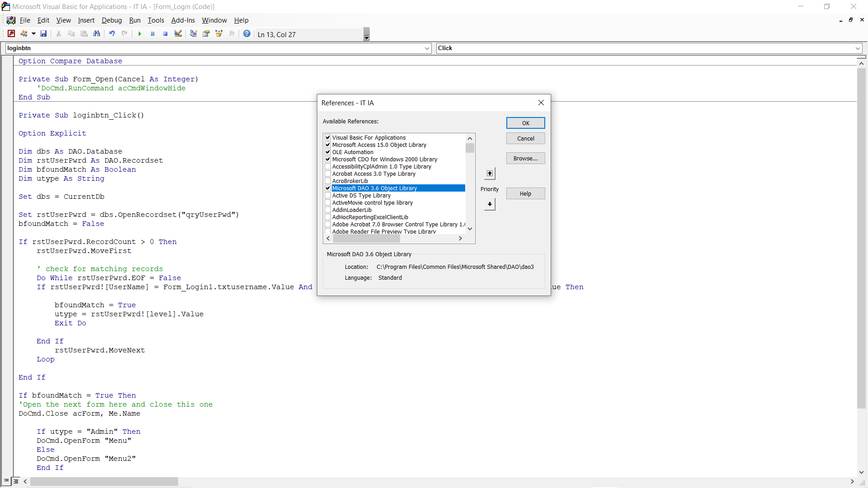868x488 pixels.
Task: Check Active DS Type Library reference
Action: [328, 195]
